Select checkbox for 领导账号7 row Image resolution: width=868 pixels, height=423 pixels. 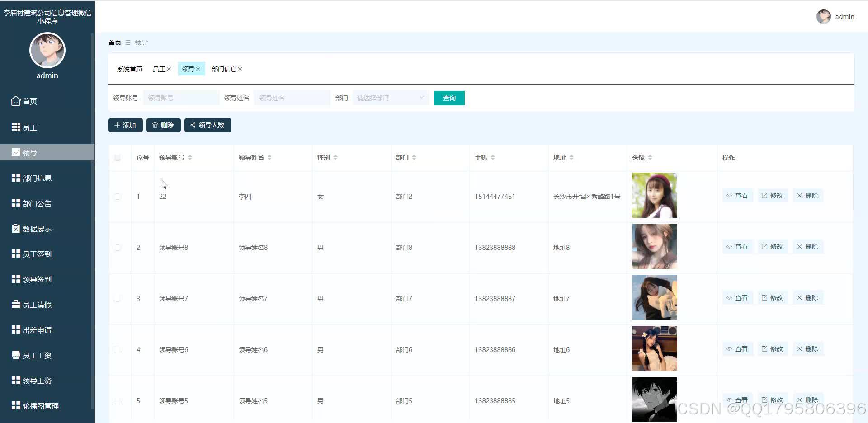pos(117,299)
